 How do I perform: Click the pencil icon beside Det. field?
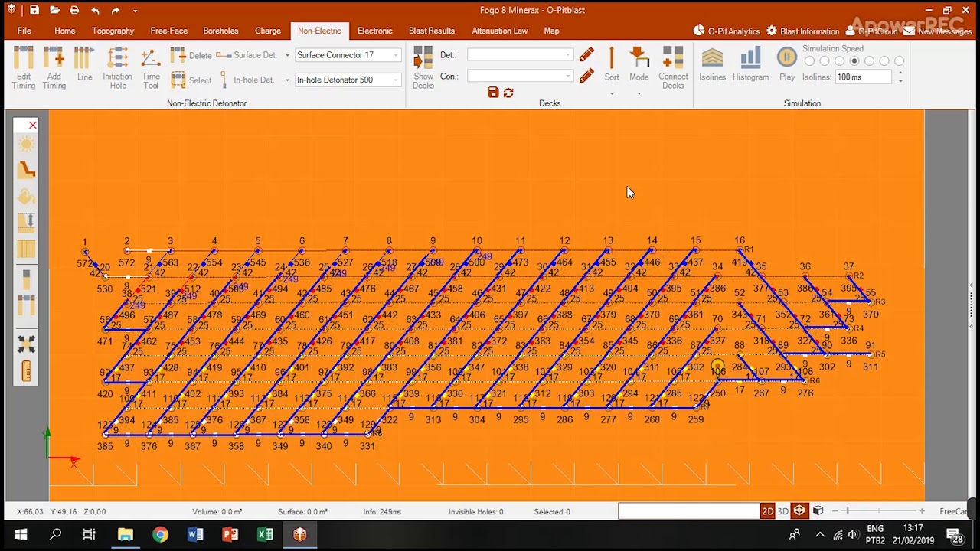[586, 55]
